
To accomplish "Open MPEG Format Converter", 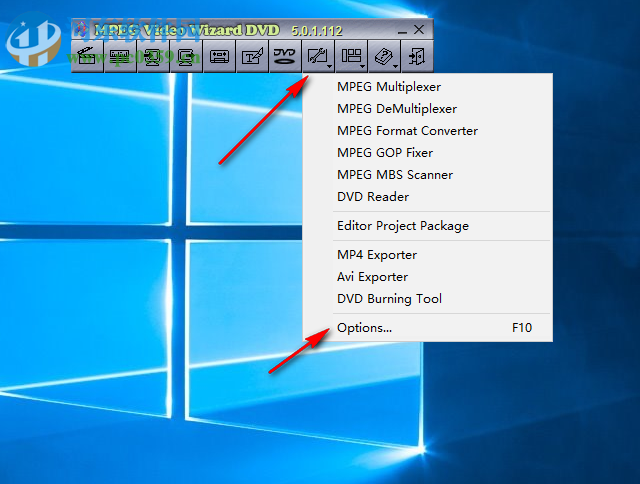I will 427,131.
